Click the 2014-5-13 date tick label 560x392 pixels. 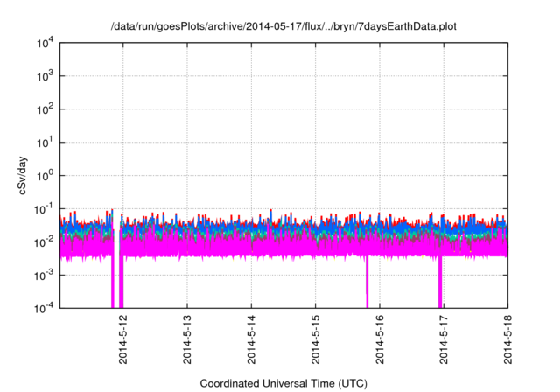pyautogui.click(x=187, y=339)
